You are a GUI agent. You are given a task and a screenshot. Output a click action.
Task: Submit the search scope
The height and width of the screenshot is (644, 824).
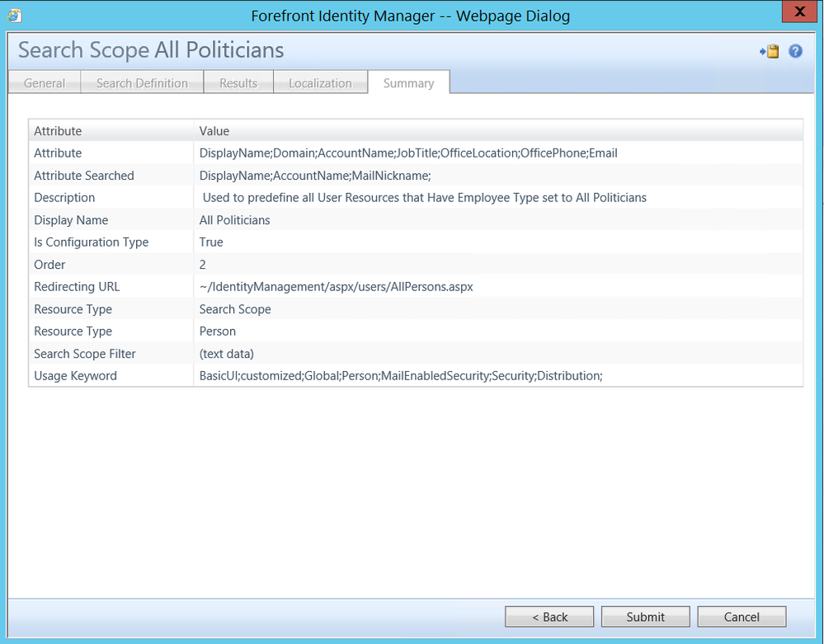(x=645, y=617)
